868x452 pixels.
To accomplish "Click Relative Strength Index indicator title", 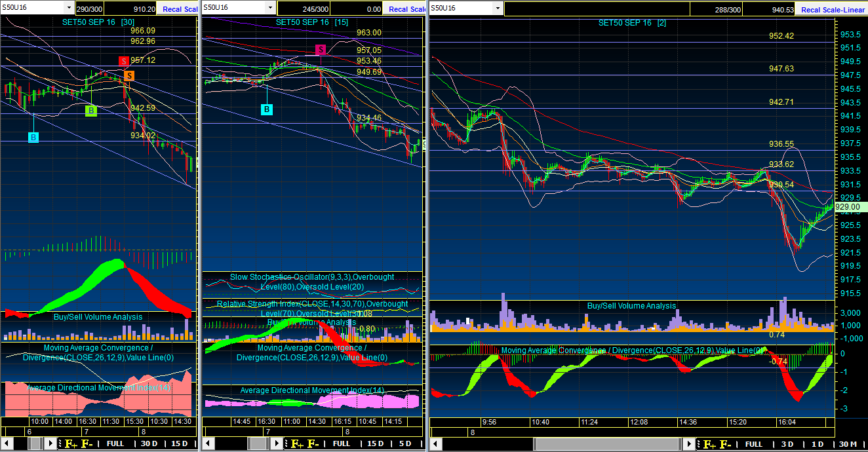I will click(x=312, y=309).
